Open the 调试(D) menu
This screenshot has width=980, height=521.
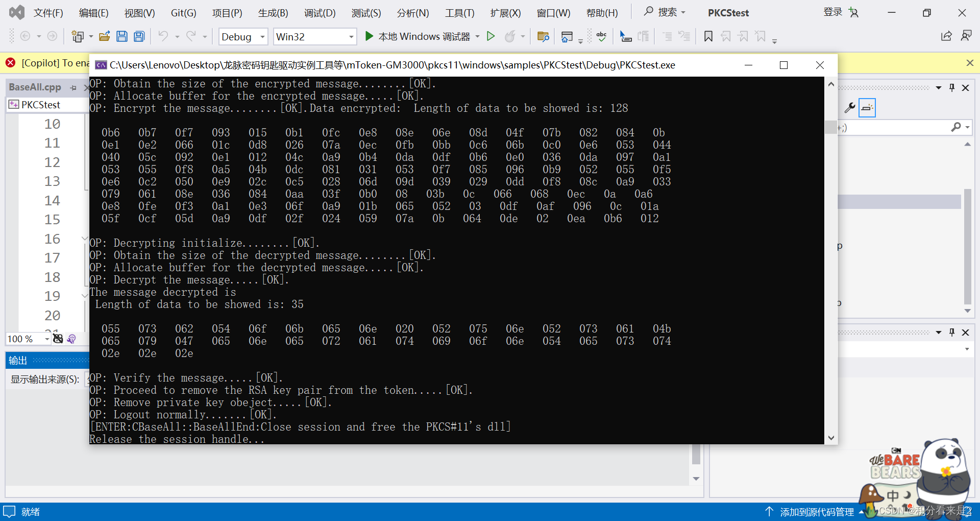tap(320, 13)
